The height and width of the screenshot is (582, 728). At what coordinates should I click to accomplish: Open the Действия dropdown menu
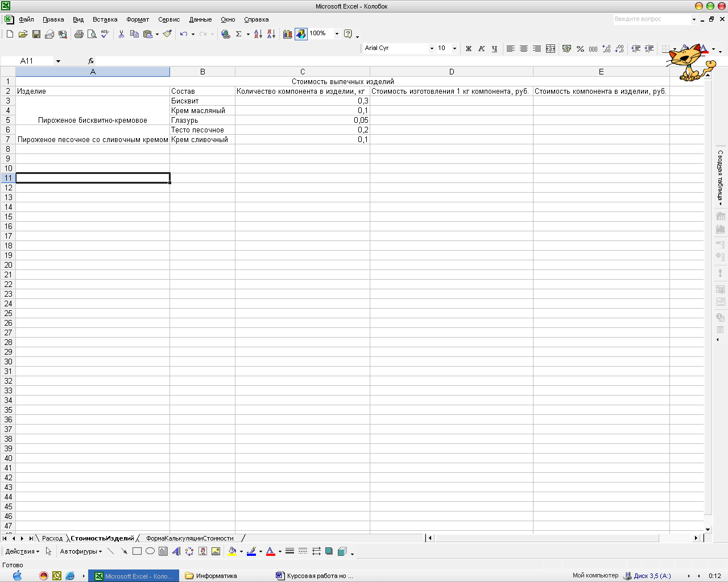point(22,551)
